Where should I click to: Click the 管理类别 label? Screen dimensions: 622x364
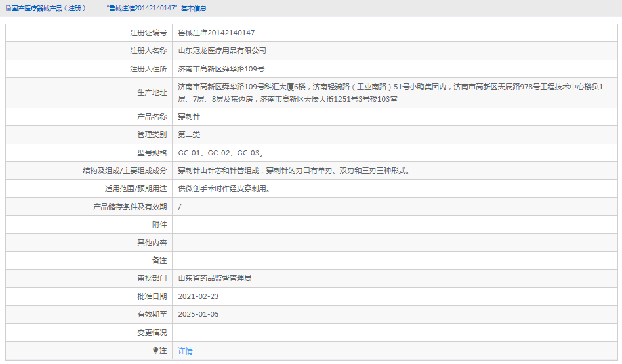click(152, 135)
